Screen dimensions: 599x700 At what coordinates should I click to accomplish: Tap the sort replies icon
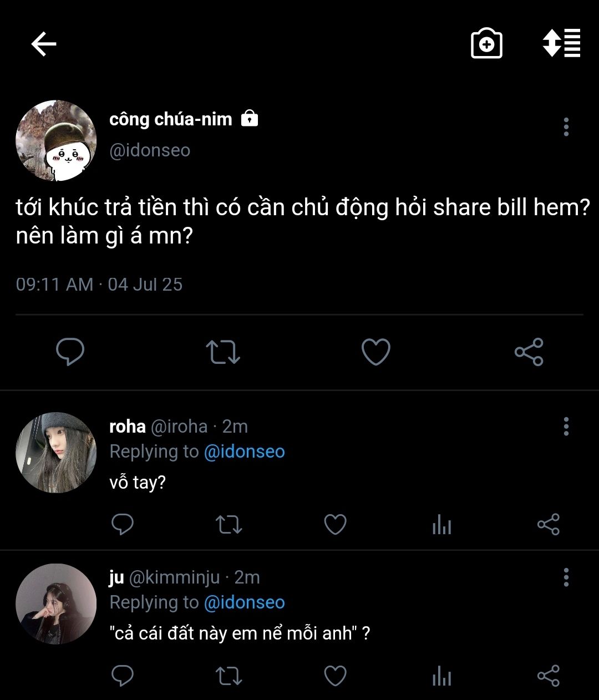(x=561, y=43)
